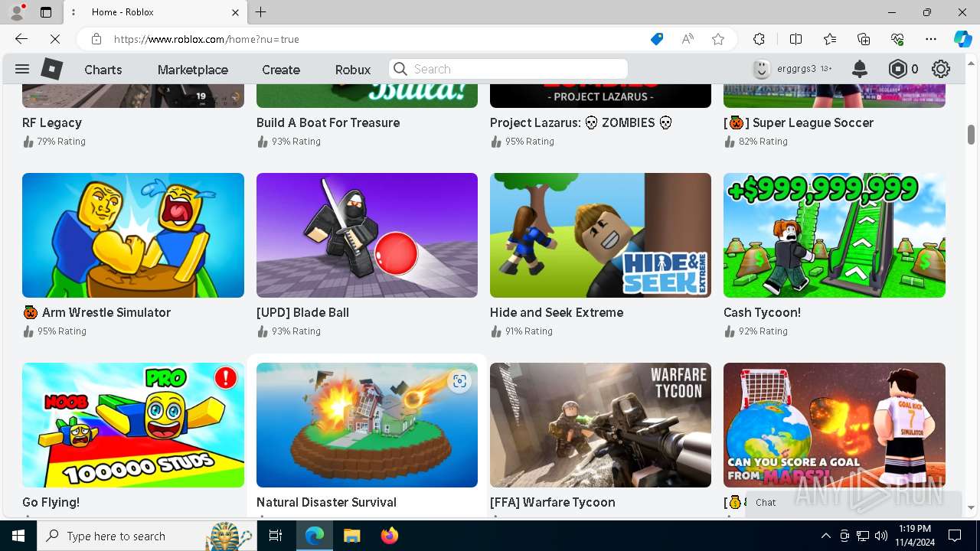Click the Windows taskbar search box
The image size is (980, 551).
tap(145, 536)
